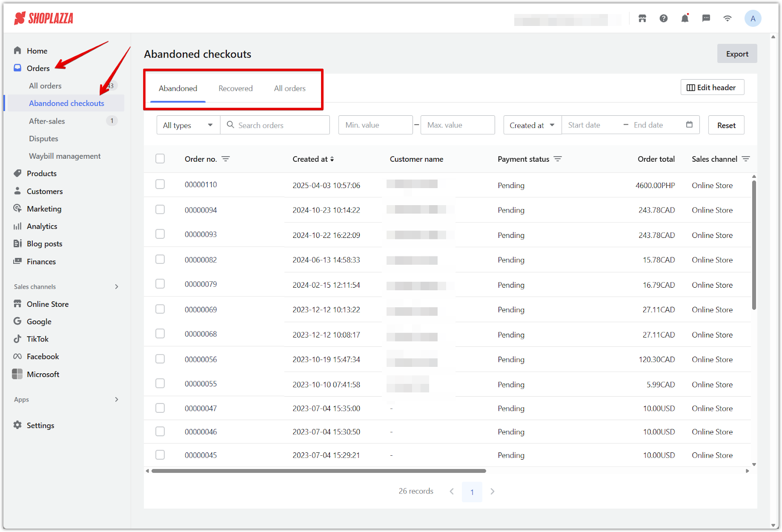
Task: Expand the Sales channels section
Action: 116,287
